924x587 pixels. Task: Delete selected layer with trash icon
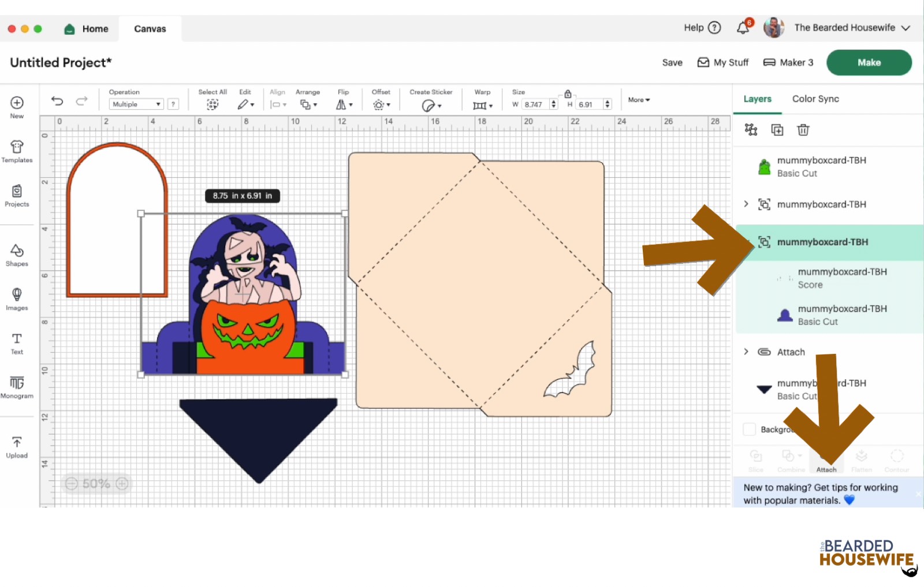point(803,130)
